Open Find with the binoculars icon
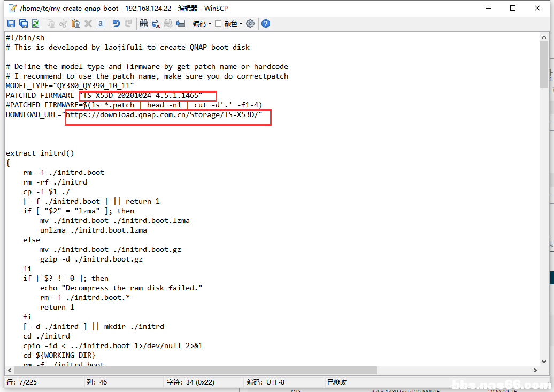The image size is (554, 392). click(x=143, y=24)
